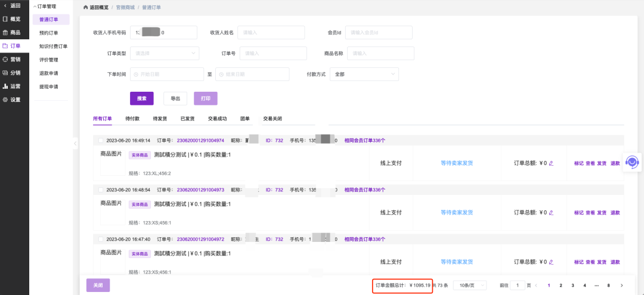
Task: Click the 导出 button
Action: click(175, 98)
